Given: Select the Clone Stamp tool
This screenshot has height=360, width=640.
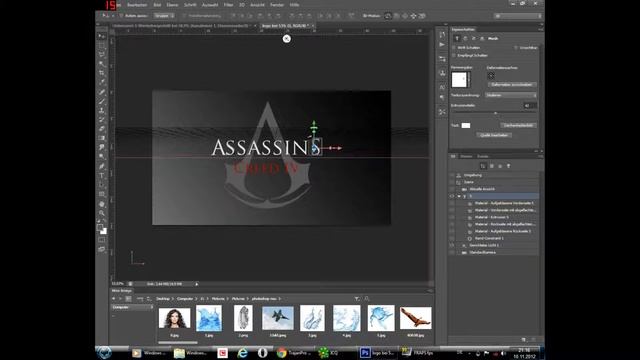Looking at the screenshot, I should (x=102, y=111).
